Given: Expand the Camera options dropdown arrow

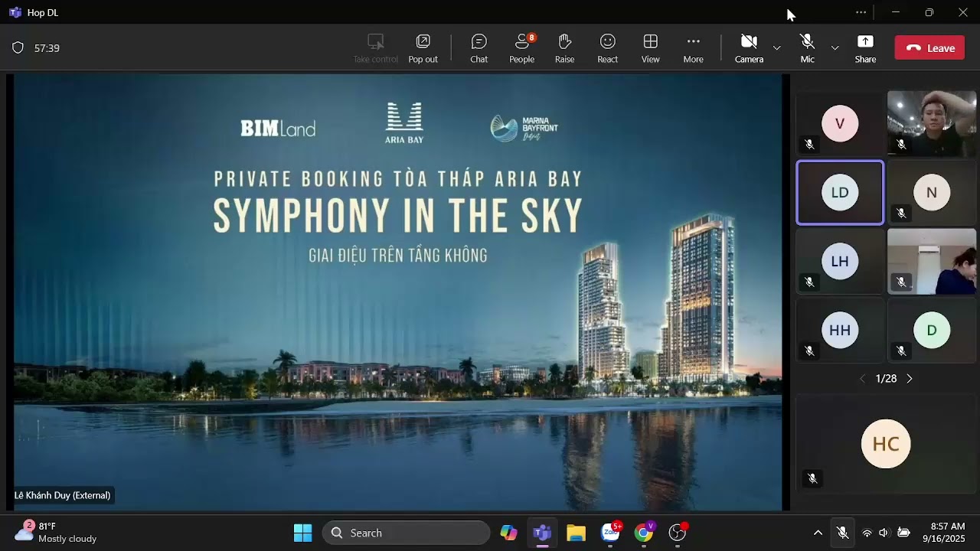Looking at the screenshot, I should [x=777, y=48].
